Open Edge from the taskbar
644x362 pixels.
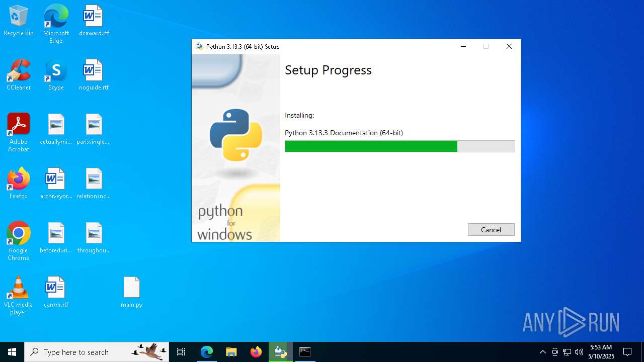(x=207, y=352)
